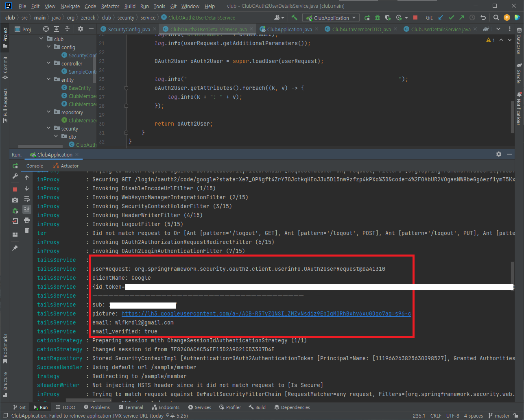Rerun ClubApplication from main toolbar
Viewport: 524px width, 420px height.
(367, 17)
